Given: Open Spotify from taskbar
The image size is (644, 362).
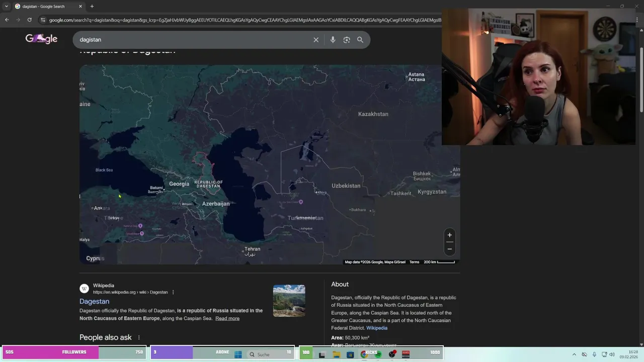Looking at the screenshot, I should coord(378,354).
